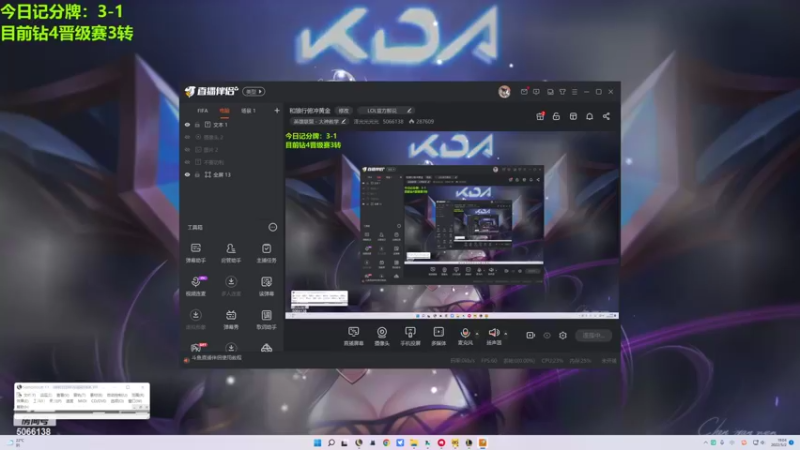Mute the 麦克风 microphone icon

coord(465,333)
